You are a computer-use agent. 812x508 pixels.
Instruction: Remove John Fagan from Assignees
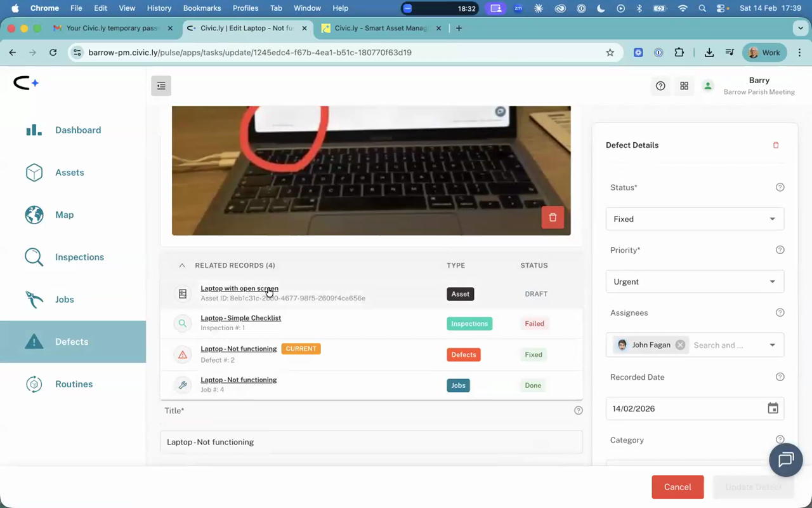(x=680, y=345)
